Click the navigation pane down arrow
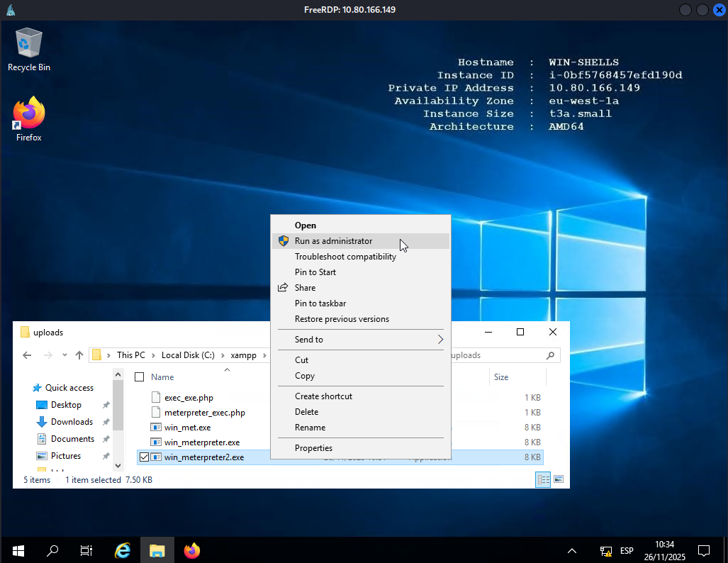The width and height of the screenshot is (728, 563). tap(118, 465)
